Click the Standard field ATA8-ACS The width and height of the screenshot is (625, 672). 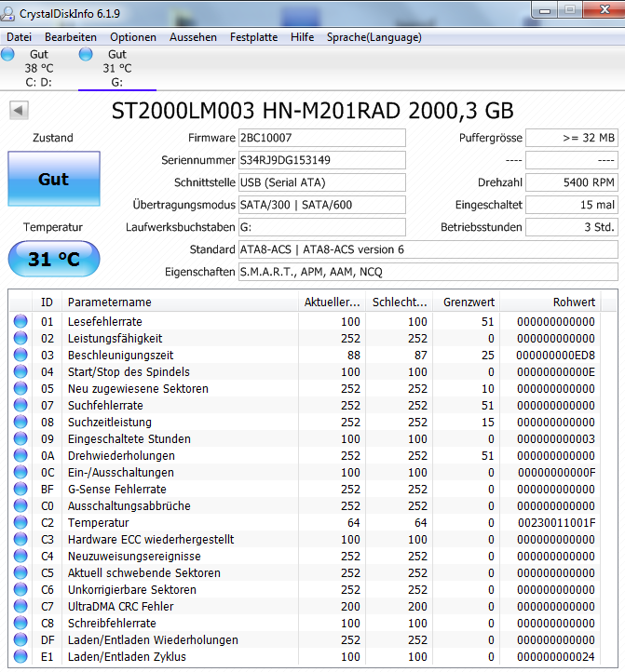tap(428, 249)
